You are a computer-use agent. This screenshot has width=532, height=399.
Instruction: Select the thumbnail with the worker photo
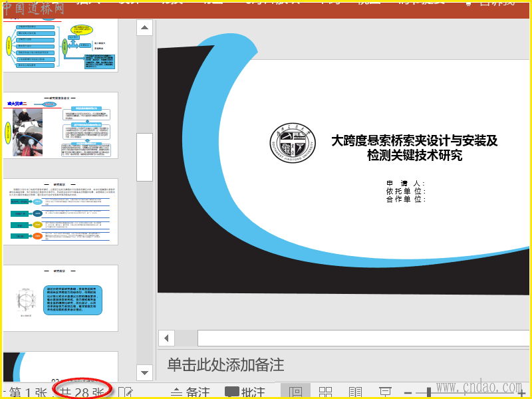click(61, 125)
